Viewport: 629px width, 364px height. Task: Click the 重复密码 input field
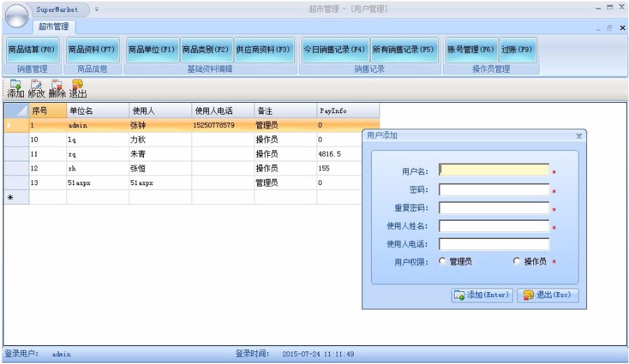coord(494,208)
